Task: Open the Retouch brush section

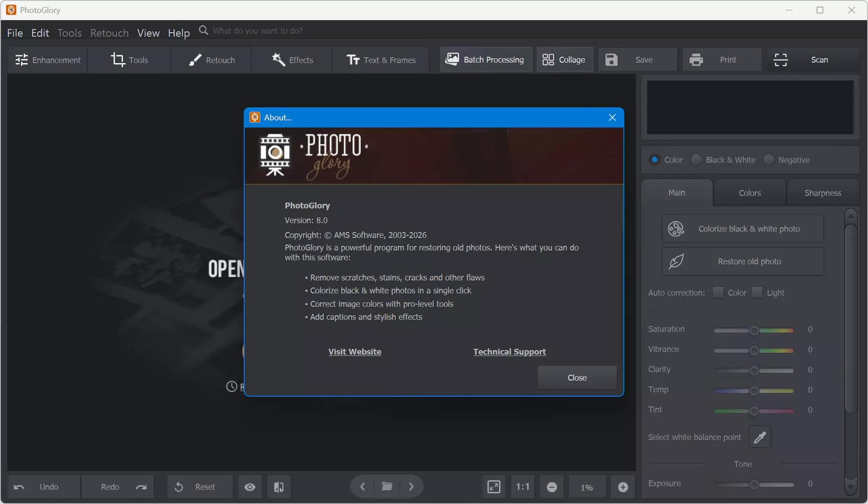Action: [211, 60]
